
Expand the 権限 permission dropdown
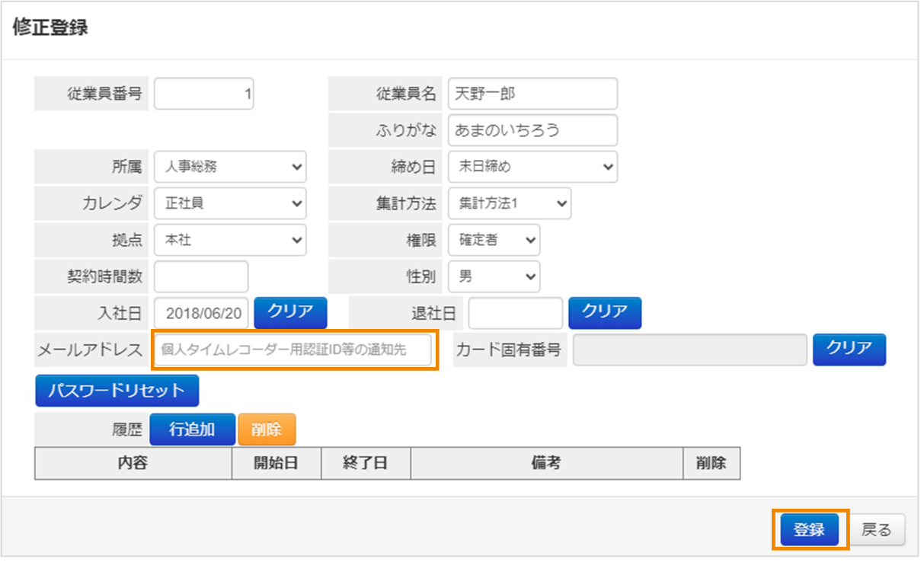493,240
